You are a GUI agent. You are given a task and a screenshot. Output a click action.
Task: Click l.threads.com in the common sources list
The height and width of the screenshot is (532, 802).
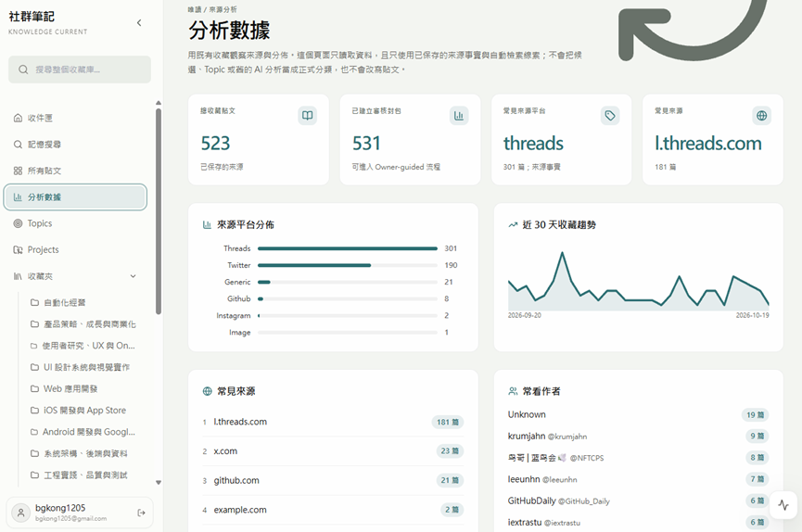pyautogui.click(x=240, y=422)
